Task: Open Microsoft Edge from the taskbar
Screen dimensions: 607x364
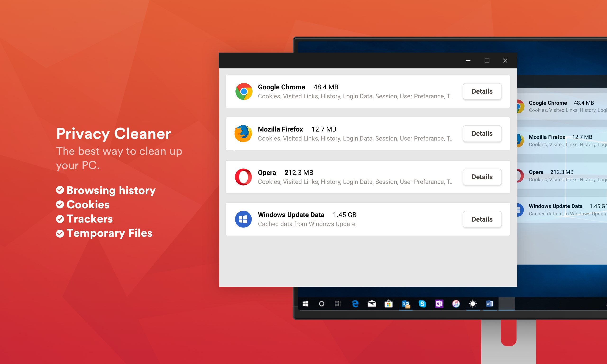Action: tap(355, 304)
